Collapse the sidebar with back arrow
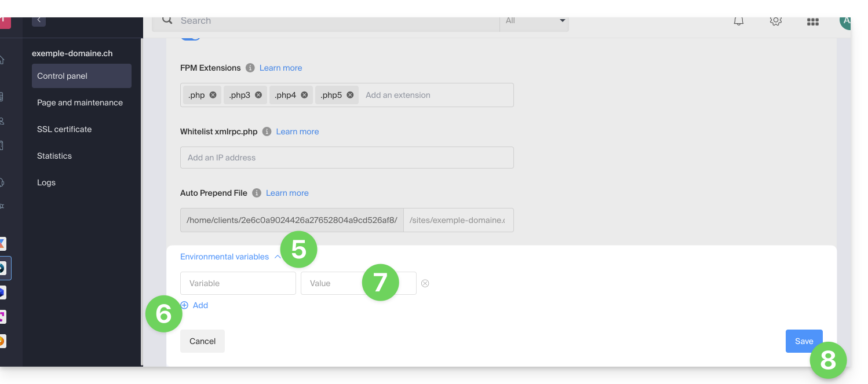This screenshot has width=868, height=384. coord(39,20)
